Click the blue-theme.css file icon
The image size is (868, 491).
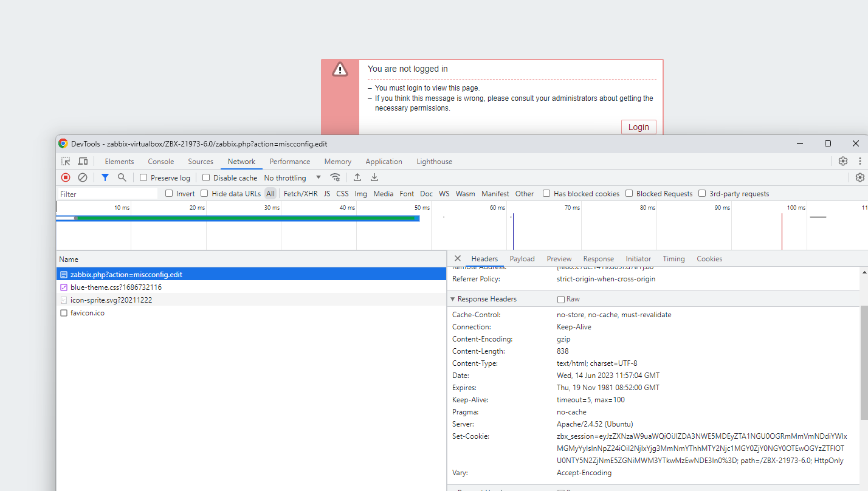tap(64, 287)
